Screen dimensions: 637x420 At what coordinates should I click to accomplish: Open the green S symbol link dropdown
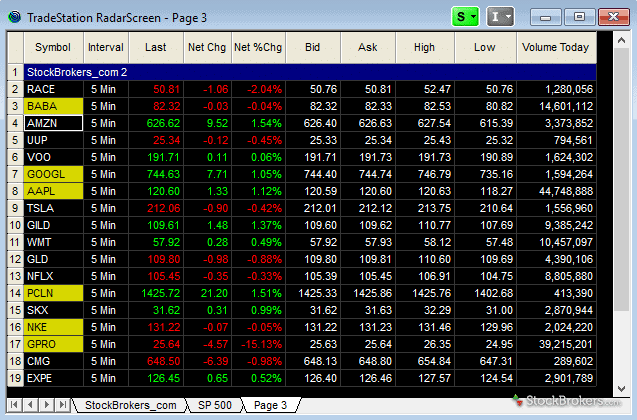point(464,16)
